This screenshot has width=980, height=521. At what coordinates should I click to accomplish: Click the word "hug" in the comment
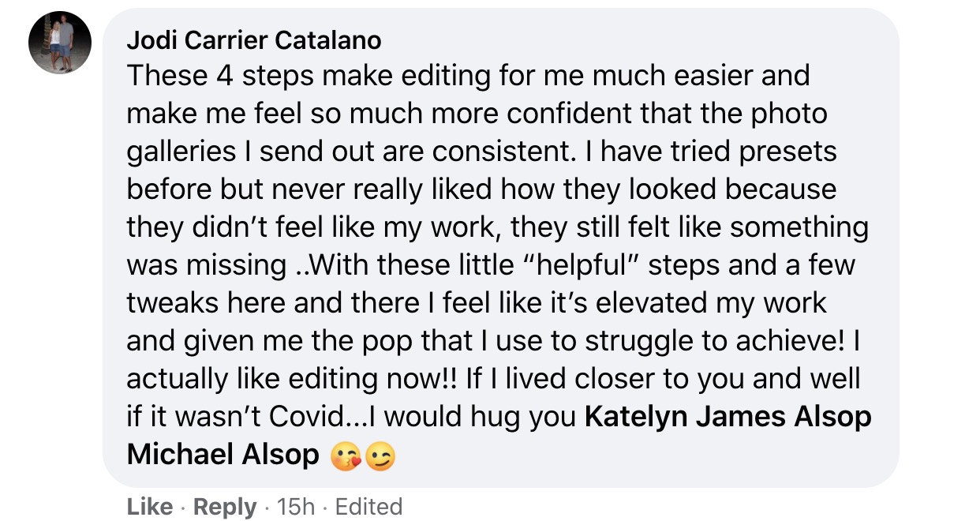494,417
